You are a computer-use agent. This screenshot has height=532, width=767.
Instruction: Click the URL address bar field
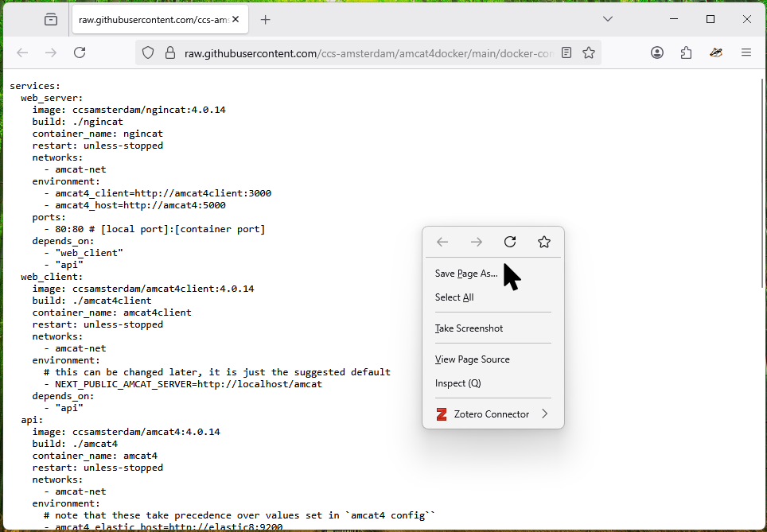[366, 53]
